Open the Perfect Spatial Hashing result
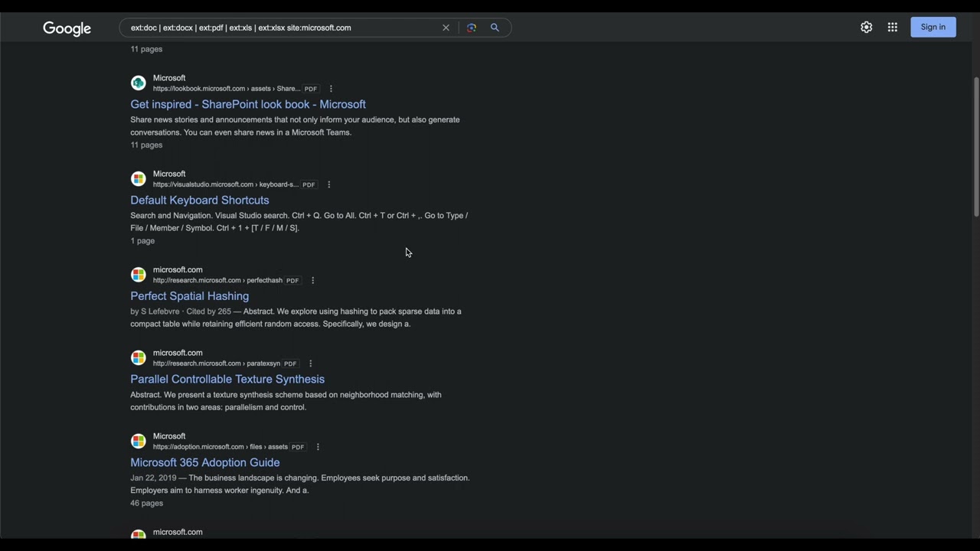Image resolution: width=980 pixels, height=551 pixels. click(189, 295)
